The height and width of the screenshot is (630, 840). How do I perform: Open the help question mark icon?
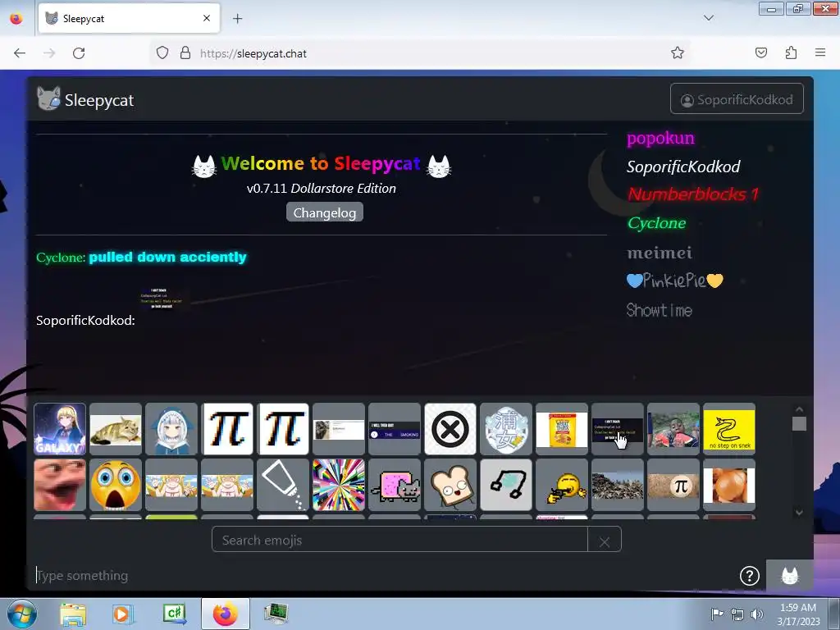pos(750,575)
